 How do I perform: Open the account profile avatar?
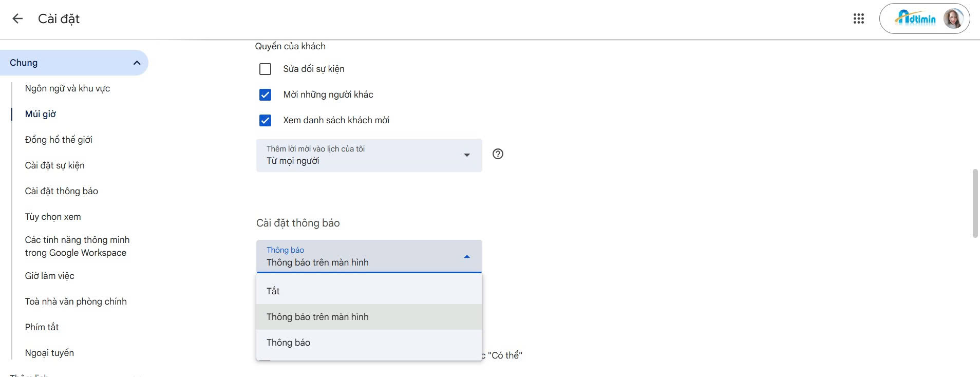[x=953, y=19]
